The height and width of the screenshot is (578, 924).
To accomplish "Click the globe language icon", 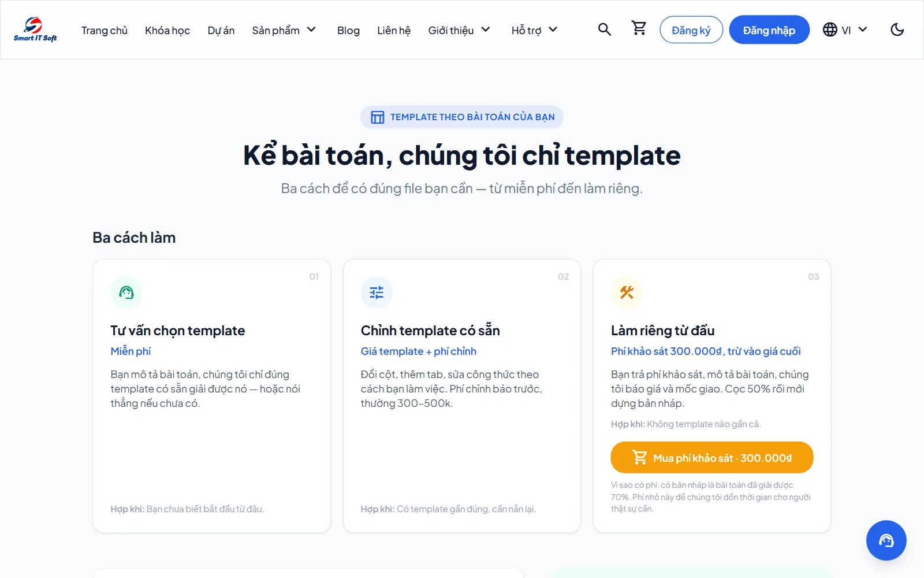I will [830, 29].
